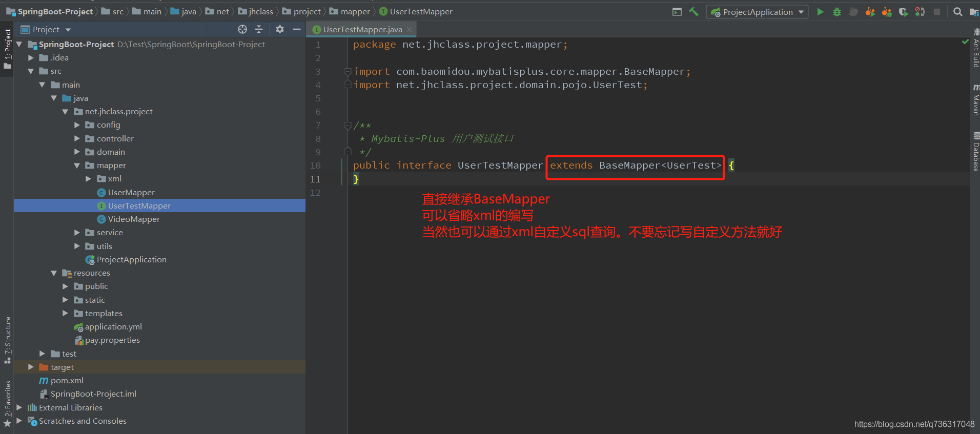Click the orange JRebel run icon
The height and width of the screenshot is (434, 980).
(x=870, y=12)
